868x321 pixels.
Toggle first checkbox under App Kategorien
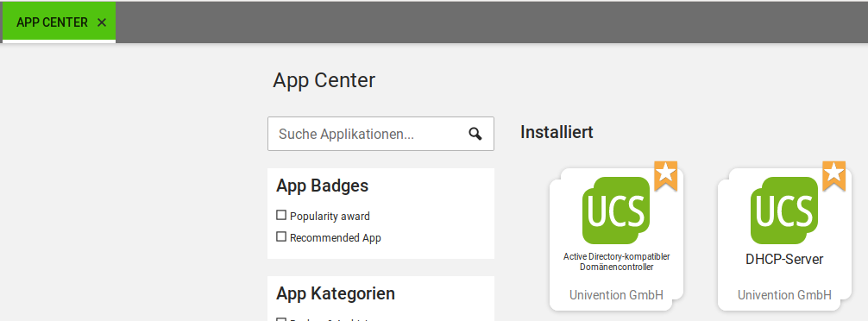pyautogui.click(x=281, y=320)
